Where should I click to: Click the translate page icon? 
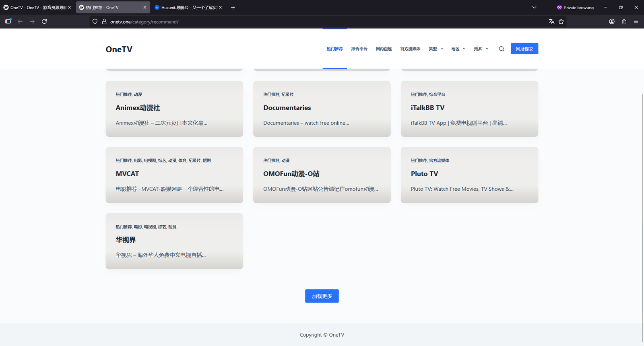point(551,22)
